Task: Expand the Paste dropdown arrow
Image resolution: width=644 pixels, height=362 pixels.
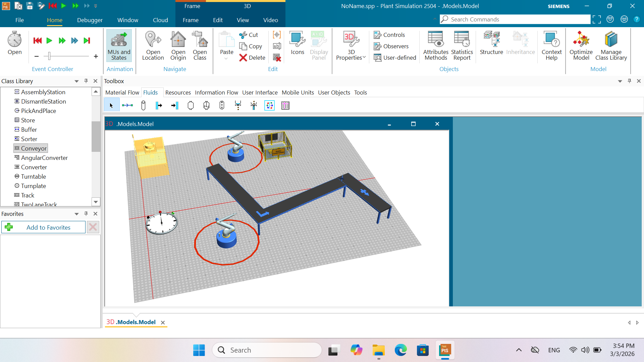Action: click(226, 59)
